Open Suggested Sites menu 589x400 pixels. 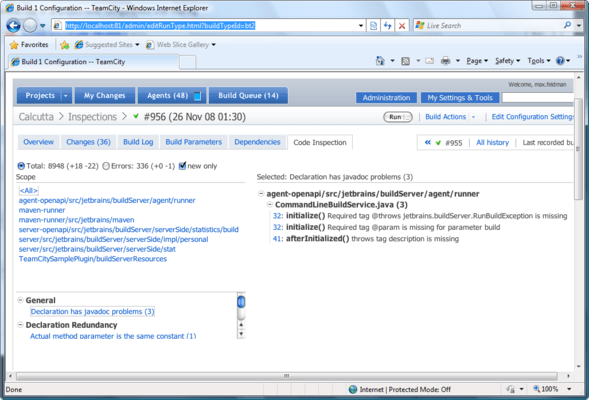tap(107, 45)
